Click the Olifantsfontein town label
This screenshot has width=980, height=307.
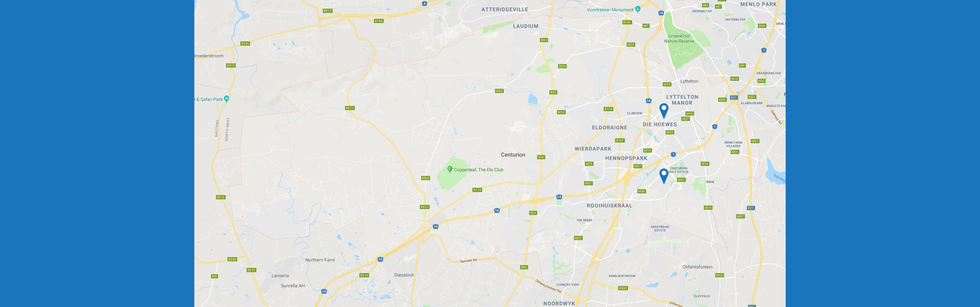tap(697, 267)
